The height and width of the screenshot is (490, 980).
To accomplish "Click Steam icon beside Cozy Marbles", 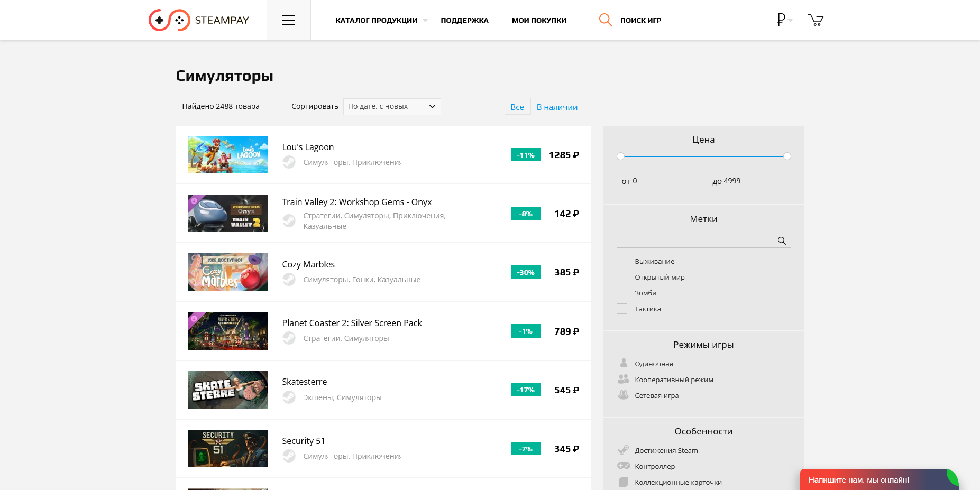I will pos(289,280).
